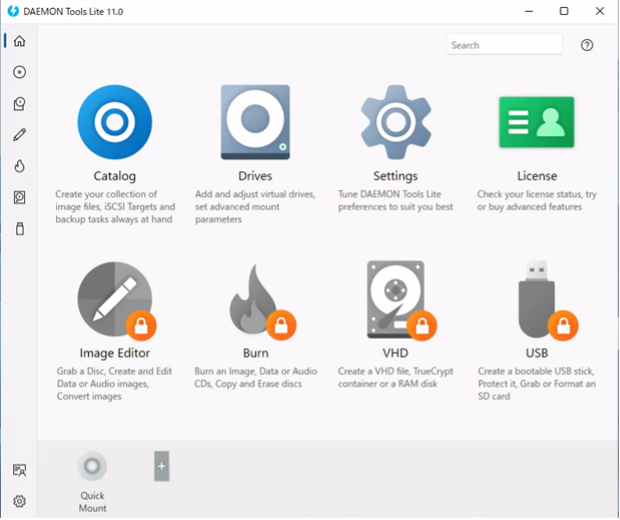Close the DAEMON Tools Lite window

[600, 11]
